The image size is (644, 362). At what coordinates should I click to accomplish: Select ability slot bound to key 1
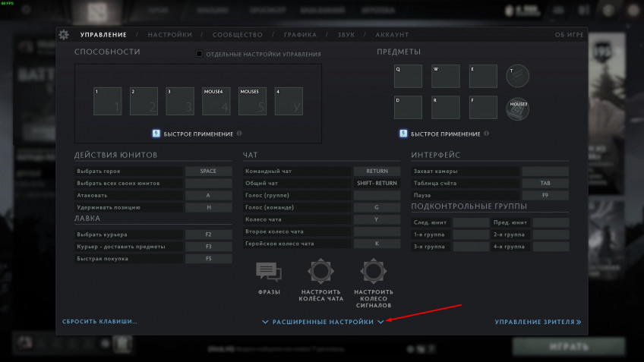[x=108, y=101]
